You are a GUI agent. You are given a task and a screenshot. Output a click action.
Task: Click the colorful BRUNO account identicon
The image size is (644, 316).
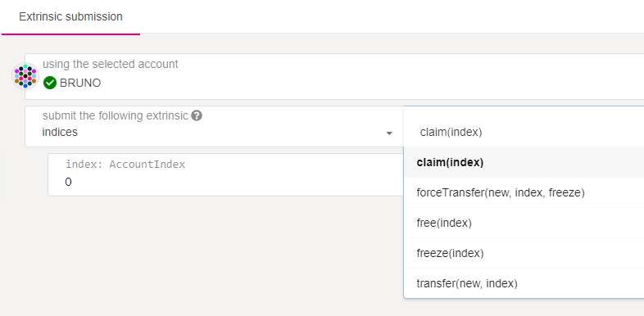coord(25,76)
